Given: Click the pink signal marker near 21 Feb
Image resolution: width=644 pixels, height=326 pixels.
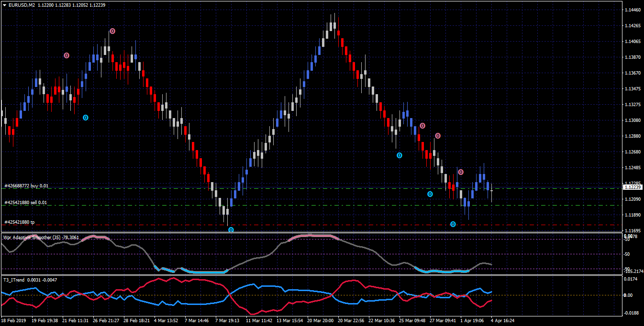Looking at the screenshot, I should [x=67, y=55].
